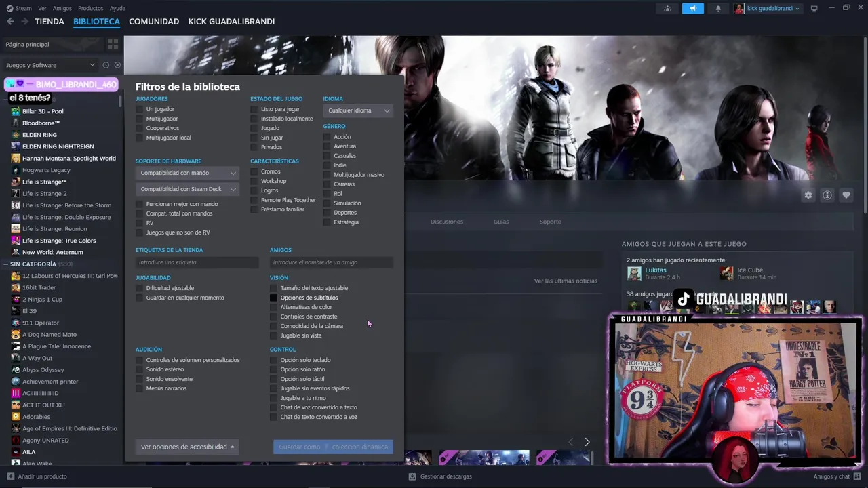Show game info icon
The image size is (868, 488).
(x=827, y=195)
